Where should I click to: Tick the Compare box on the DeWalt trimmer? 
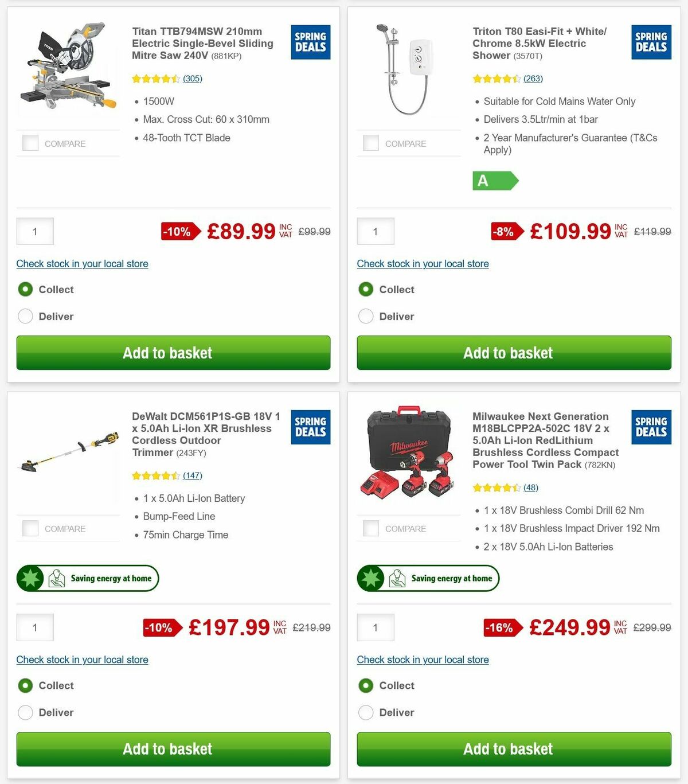[30, 528]
